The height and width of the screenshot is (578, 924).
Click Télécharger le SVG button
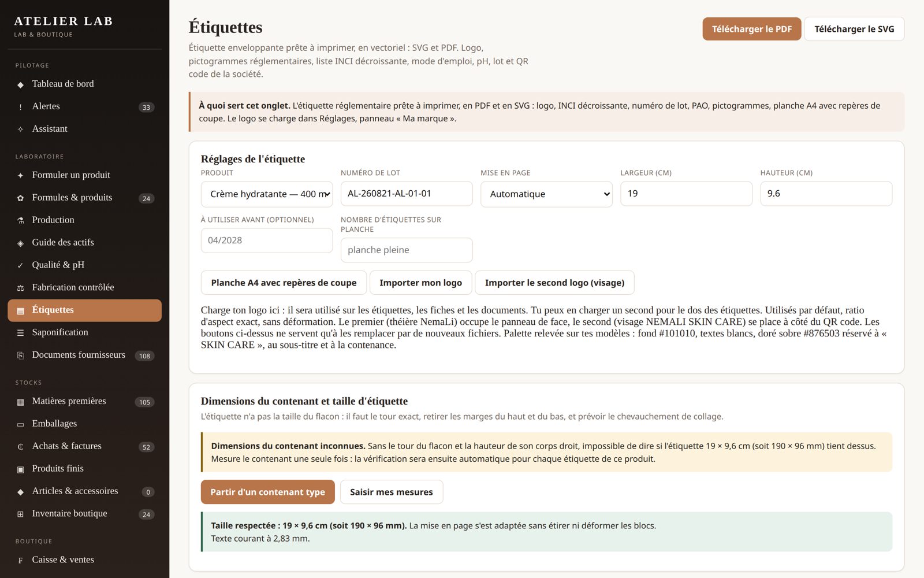854,29
